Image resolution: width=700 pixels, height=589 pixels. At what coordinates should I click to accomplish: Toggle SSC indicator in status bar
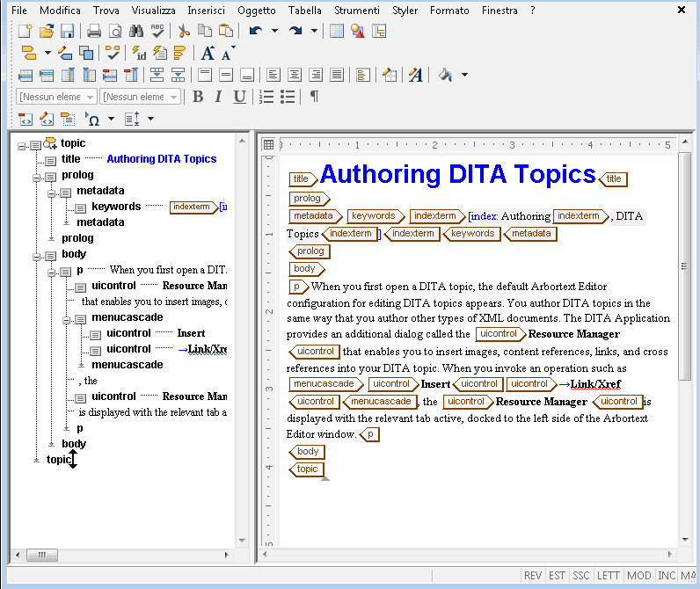tap(580, 576)
